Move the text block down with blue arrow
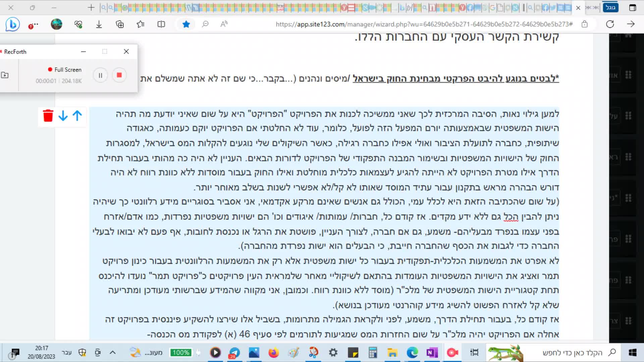644x362 pixels. click(x=63, y=116)
